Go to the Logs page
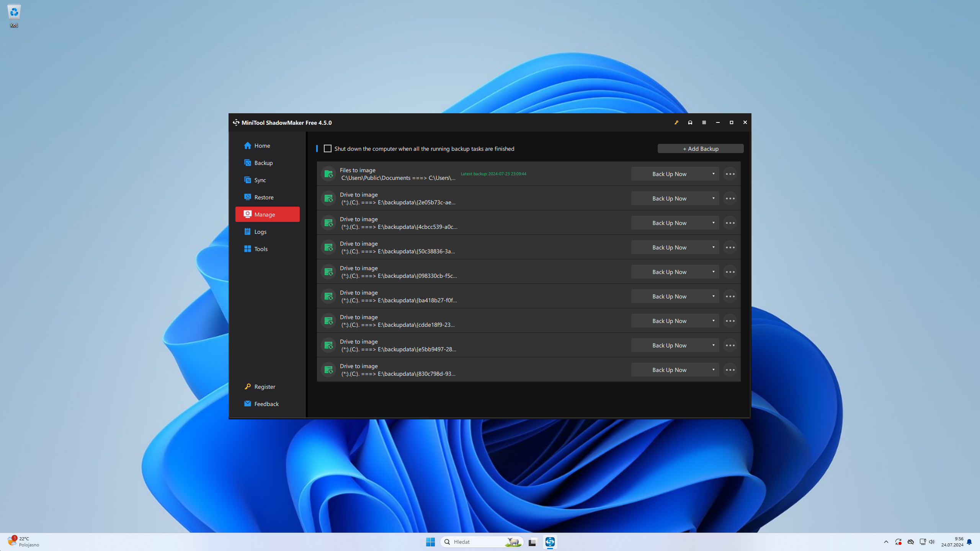The image size is (980, 551). (260, 231)
